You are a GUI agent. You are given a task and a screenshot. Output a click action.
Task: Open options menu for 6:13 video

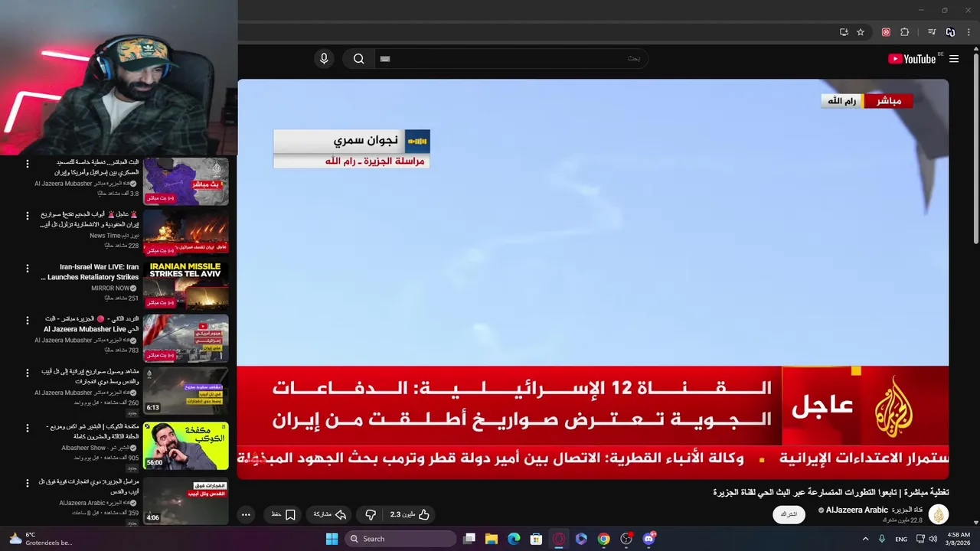28,373
